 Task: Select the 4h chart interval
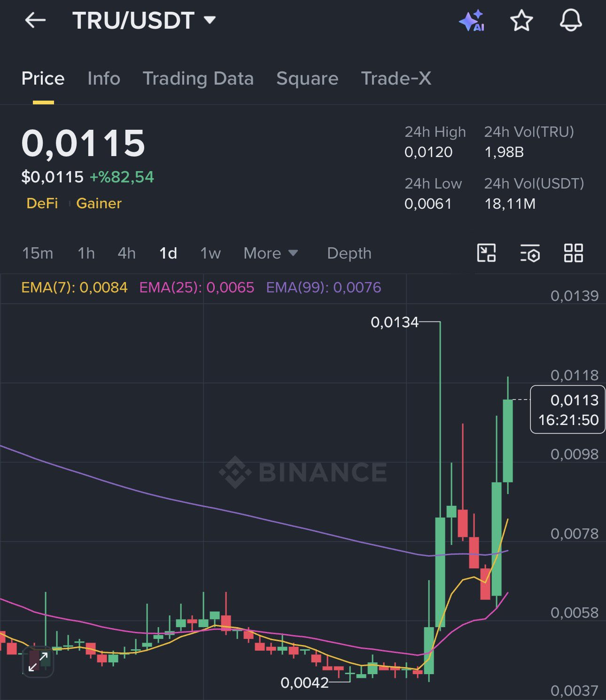[x=126, y=253]
